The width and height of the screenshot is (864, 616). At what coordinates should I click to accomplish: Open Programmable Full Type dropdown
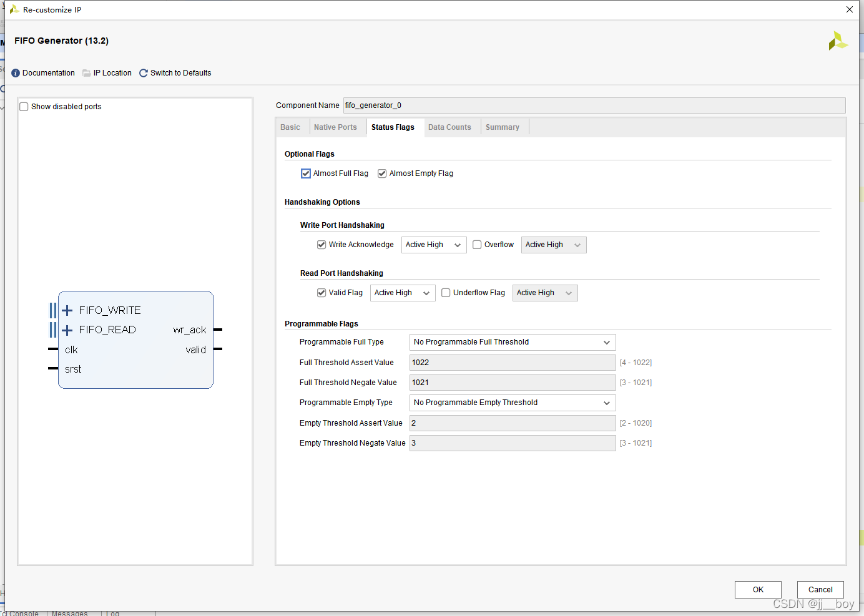click(x=513, y=342)
